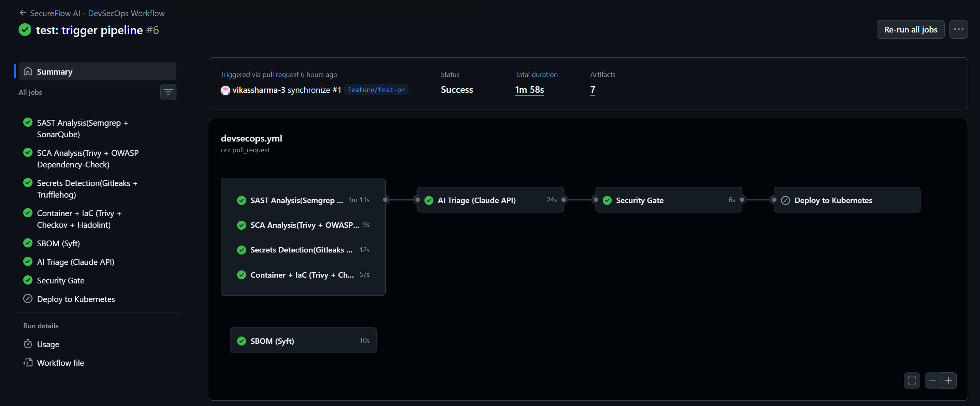
Task: Open Deploy to Kubernetes graph node
Action: (x=847, y=200)
